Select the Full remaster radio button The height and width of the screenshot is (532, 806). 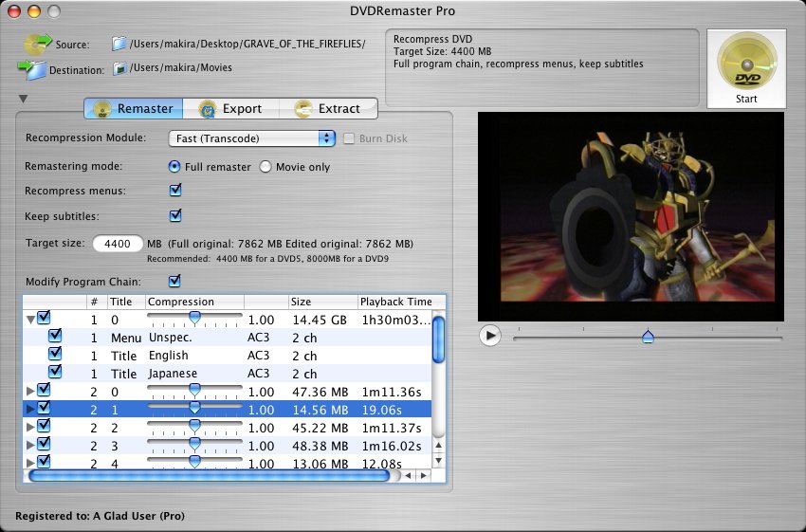coord(174,167)
